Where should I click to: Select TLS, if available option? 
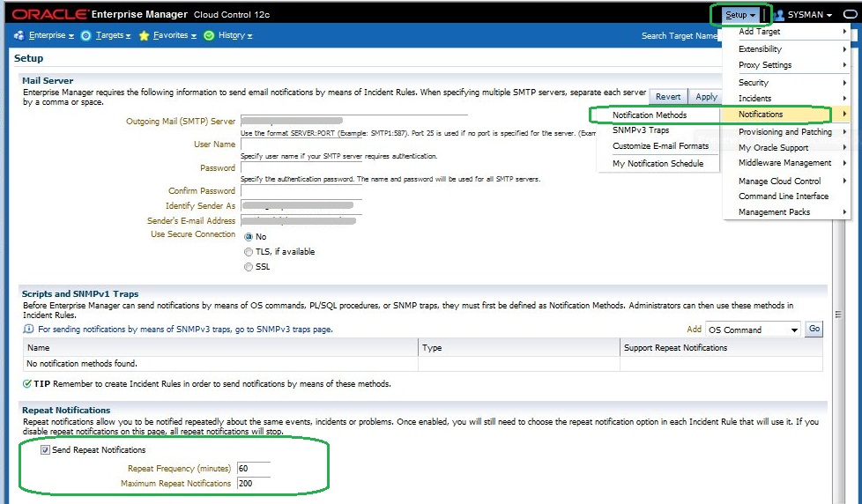point(249,252)
